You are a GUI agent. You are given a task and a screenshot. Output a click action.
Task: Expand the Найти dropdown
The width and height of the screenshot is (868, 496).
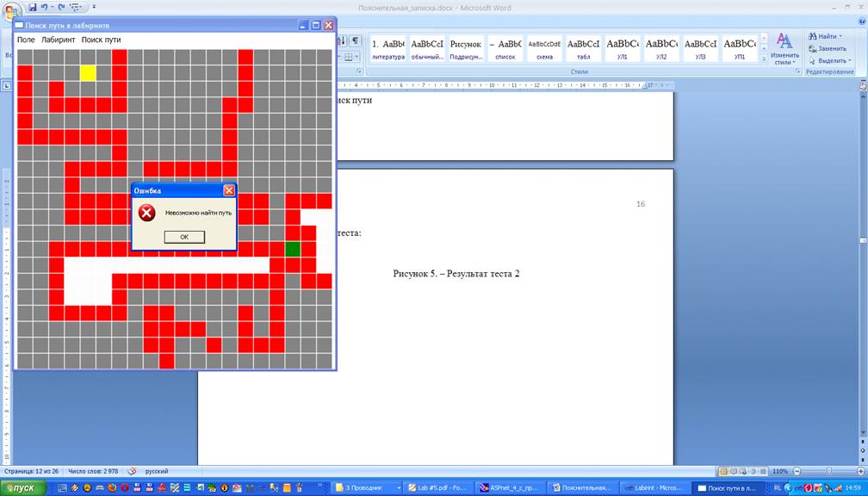840,37
